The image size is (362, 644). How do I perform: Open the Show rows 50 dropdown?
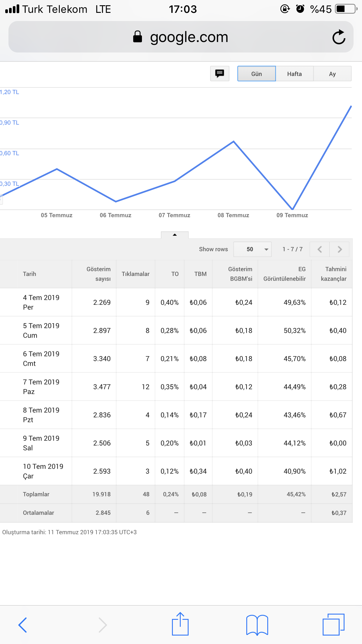(252, 249)
